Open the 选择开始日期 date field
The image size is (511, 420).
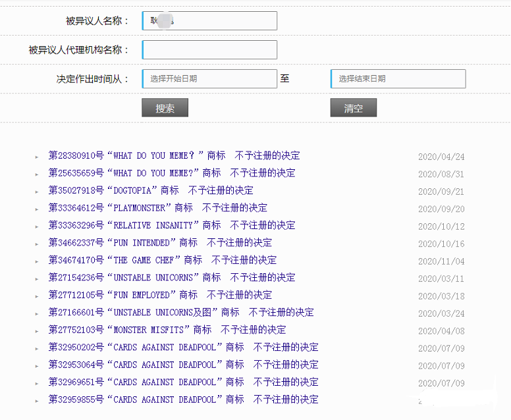pyautogui.click(x=209, y=79)
